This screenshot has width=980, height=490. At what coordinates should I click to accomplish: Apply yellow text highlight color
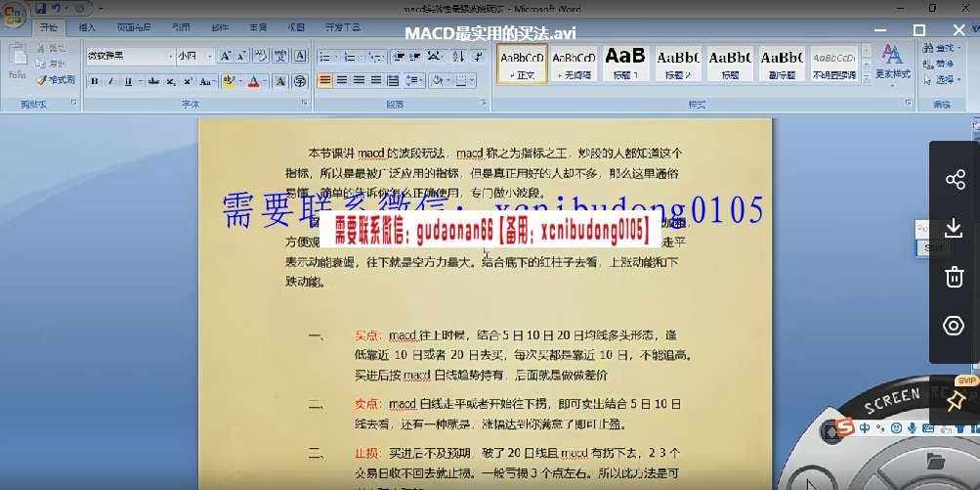tap(228, 81)
